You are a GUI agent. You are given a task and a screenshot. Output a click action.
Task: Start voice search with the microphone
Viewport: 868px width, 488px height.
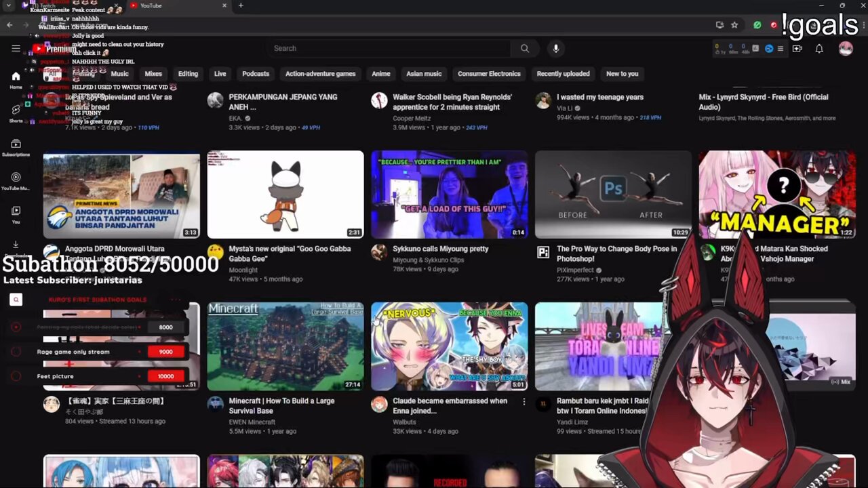pyautogui.click(x=555, y=48)
